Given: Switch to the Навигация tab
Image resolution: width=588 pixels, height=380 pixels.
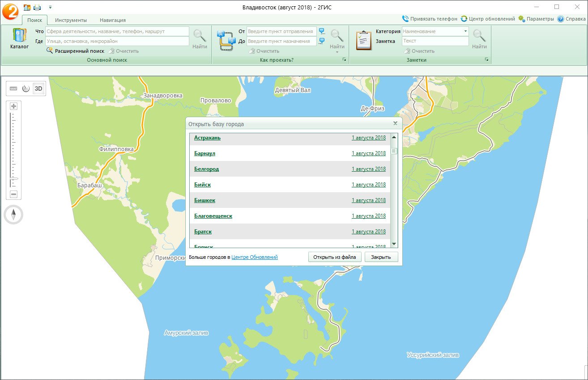Looking at the screenshot, I should click(x=113, y=20).
